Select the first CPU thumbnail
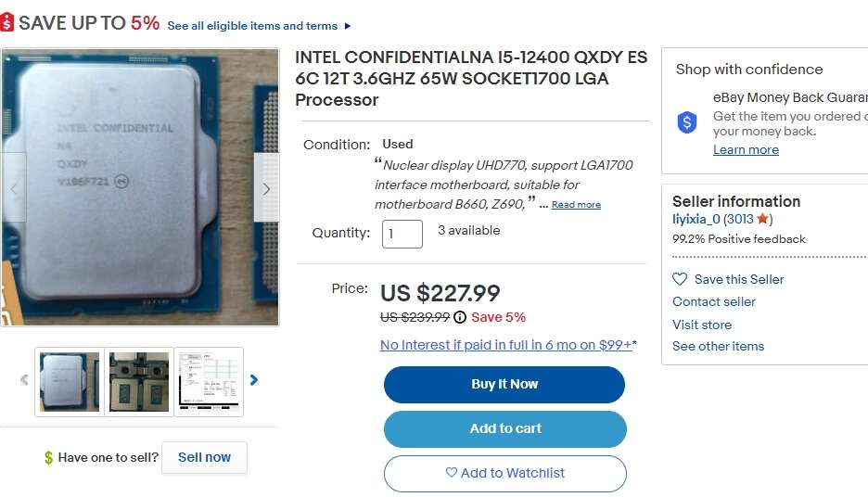The image size is (868, 497). coord(70,381)
